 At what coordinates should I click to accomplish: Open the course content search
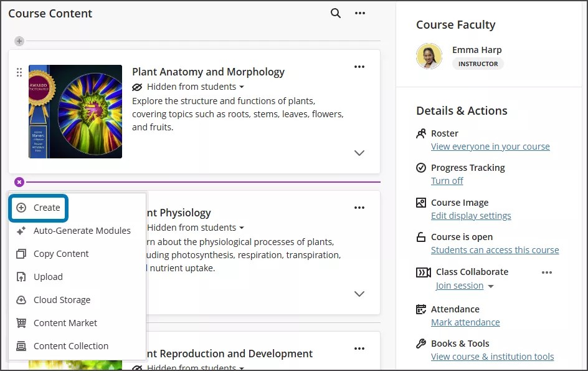(335, 12)
